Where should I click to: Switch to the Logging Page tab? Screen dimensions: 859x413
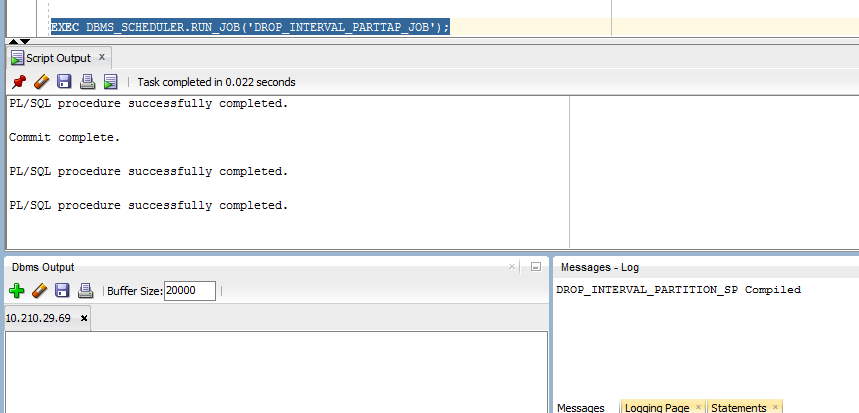[655, 408]
